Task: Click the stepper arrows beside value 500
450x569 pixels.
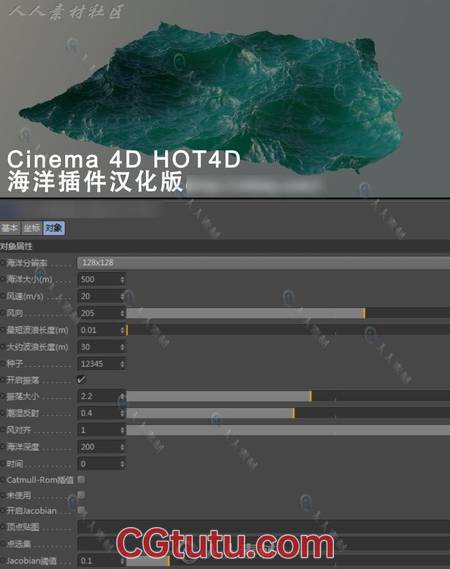Action: [123, 280]
